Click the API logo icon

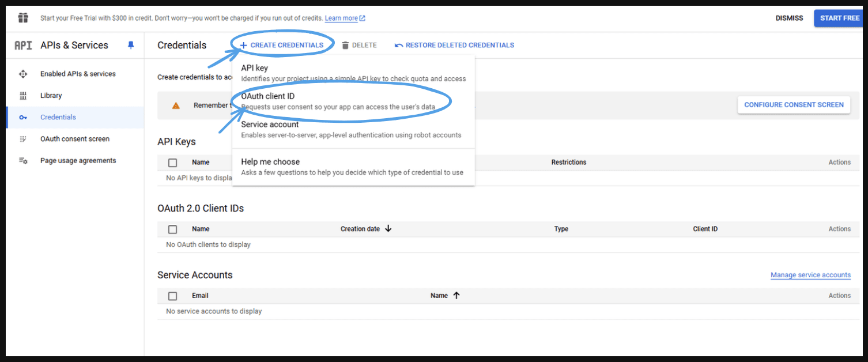(23, 46)
